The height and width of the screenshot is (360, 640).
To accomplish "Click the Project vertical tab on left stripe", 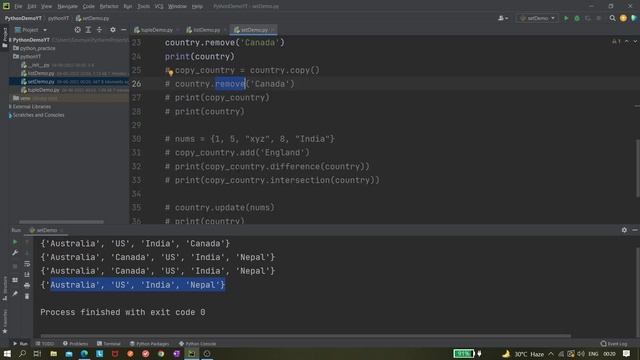I will 4,38.
